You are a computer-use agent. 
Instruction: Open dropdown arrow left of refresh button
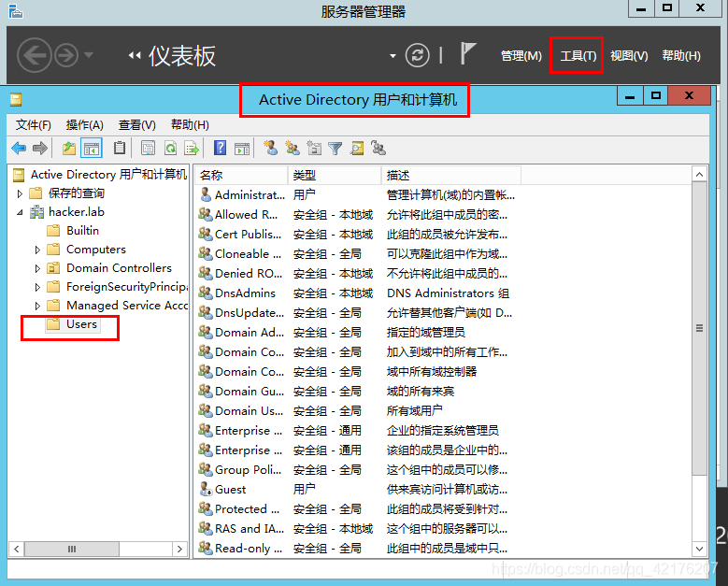tap(393, 56)
